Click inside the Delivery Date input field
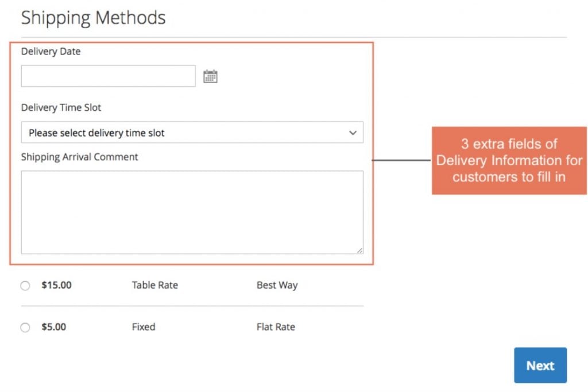The width and height of the screenshot is (588, 392). tap(108, 75)
